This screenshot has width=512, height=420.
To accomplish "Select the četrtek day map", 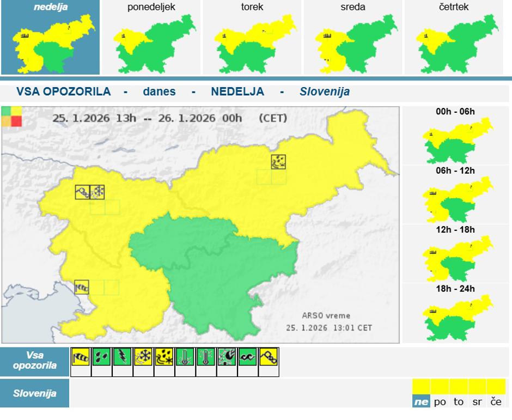I will point(454,38).
